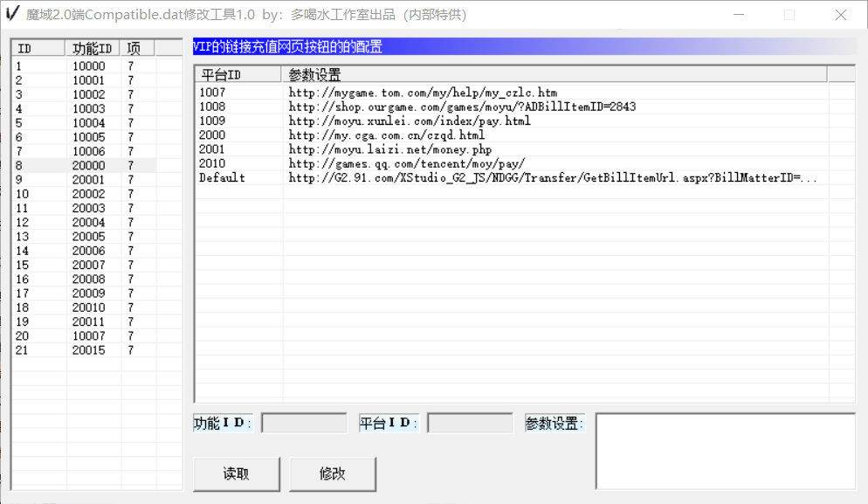Click the 平台ID column header
This screenshot has width=868, height=504.
click(x=238, y=74)
